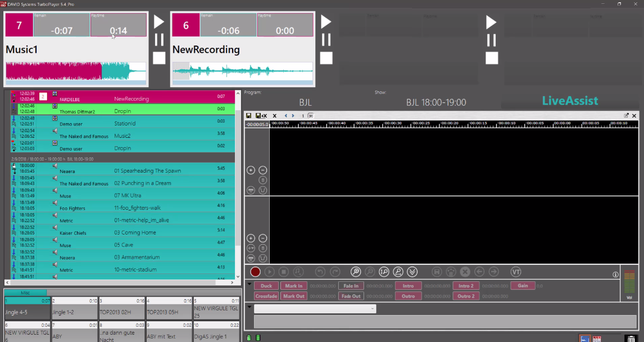The width and height of the screenshot is (644, 342).
Task: Trigger the TOP2013 02H jingle button
Action: [x=122, y=309]
